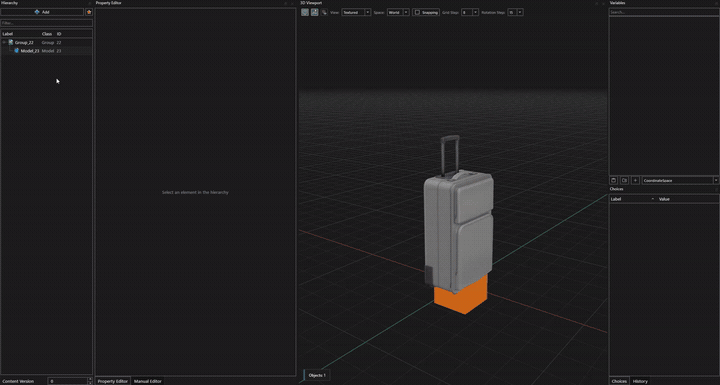Switch to the Property Editor tab

[x=112, y=381]
